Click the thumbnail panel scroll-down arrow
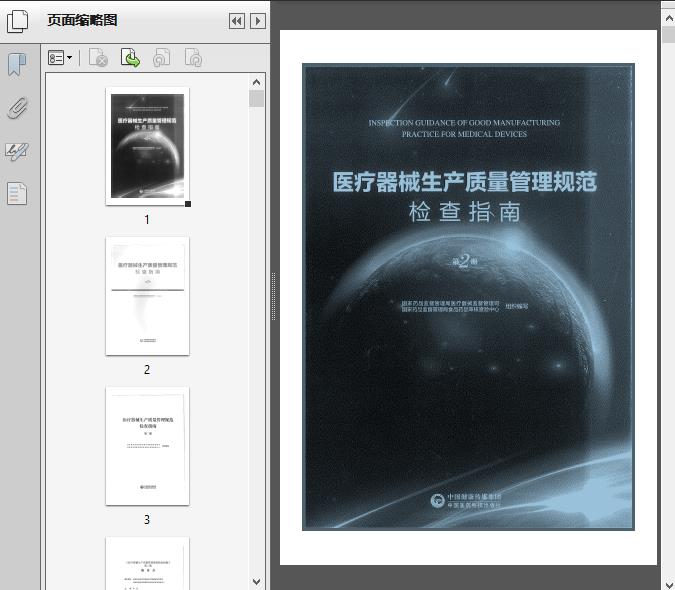Viewport: 675px width, 590px height. (257, 581)
